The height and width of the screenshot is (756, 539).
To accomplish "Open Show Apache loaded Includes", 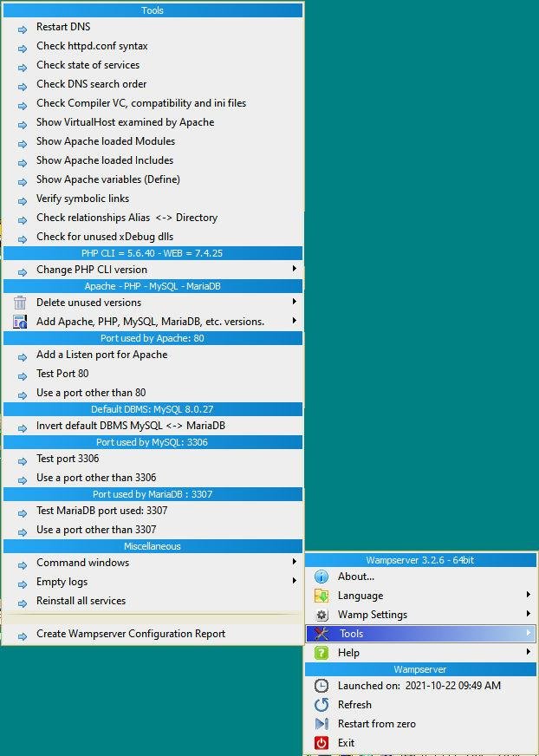I will (153, 160).
